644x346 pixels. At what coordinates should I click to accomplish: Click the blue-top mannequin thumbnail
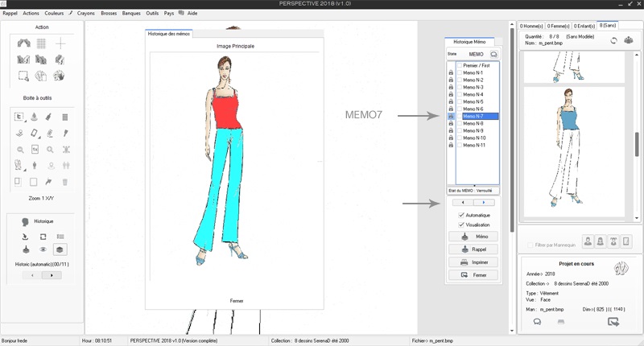572,149
